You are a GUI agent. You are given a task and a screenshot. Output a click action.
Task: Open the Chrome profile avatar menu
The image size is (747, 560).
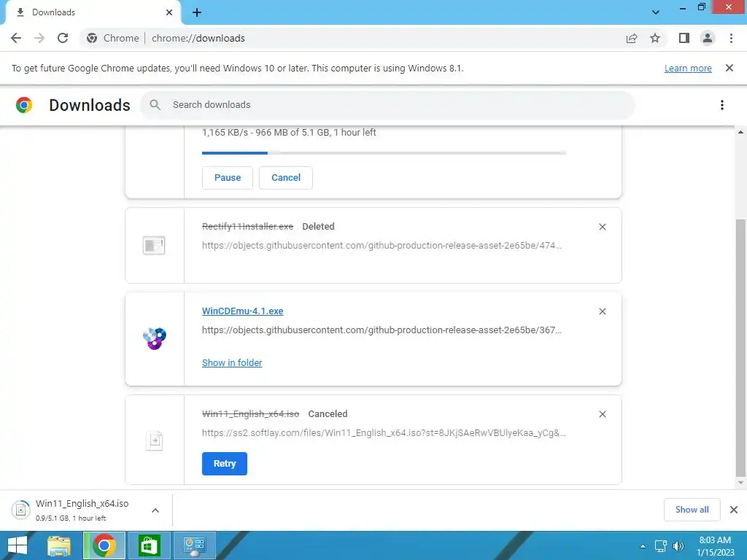point(708,38)
